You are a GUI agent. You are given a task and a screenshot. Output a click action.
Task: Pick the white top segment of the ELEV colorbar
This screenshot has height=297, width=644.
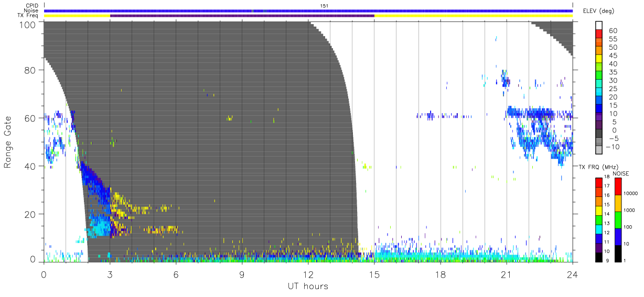(x=599, y=26)
